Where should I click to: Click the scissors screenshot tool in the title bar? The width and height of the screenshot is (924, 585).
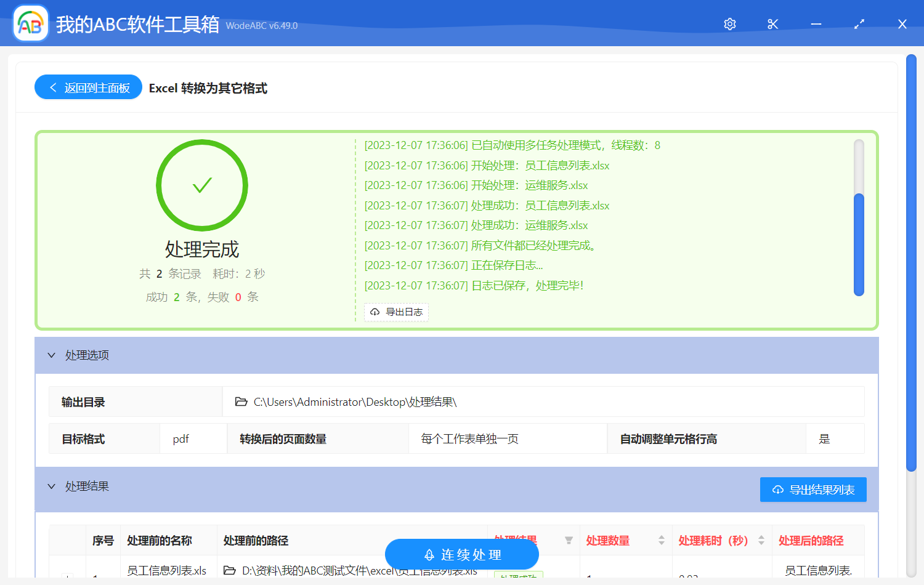click(772, 24)
